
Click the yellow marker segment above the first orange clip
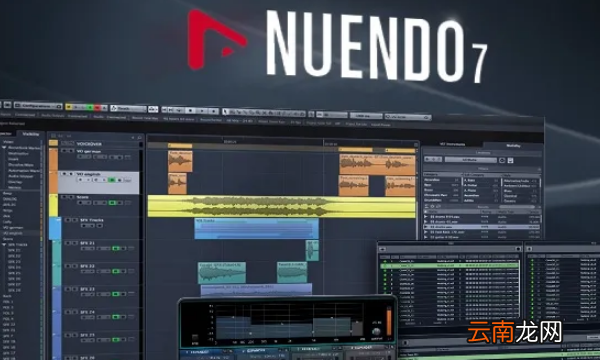(180, 146)
